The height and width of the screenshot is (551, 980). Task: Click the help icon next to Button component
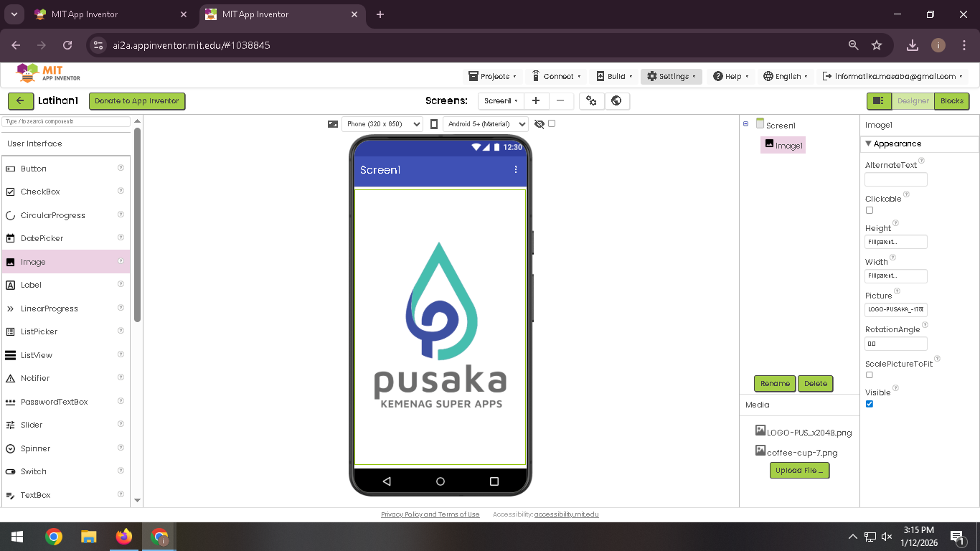point(121,168)
